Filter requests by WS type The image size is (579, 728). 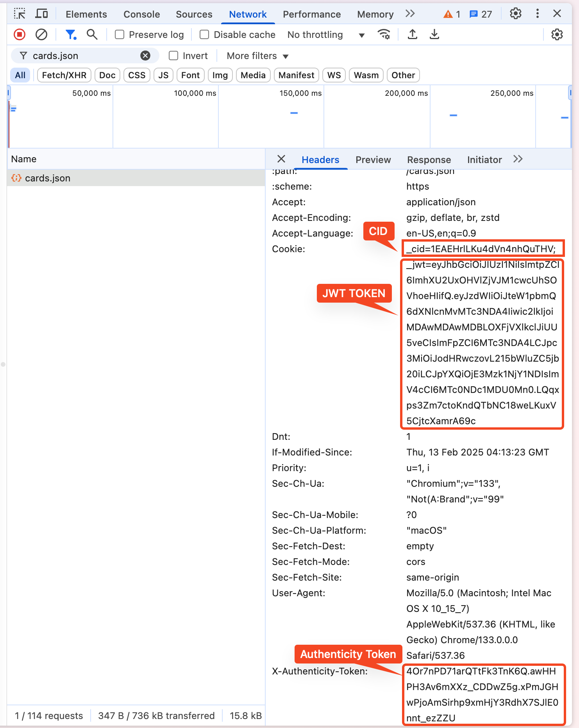tap(334, 75)
